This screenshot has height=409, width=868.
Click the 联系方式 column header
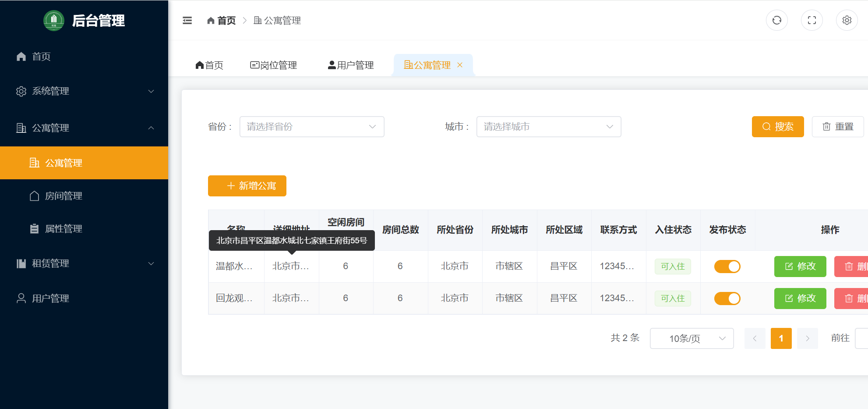[x=618, y=230]
